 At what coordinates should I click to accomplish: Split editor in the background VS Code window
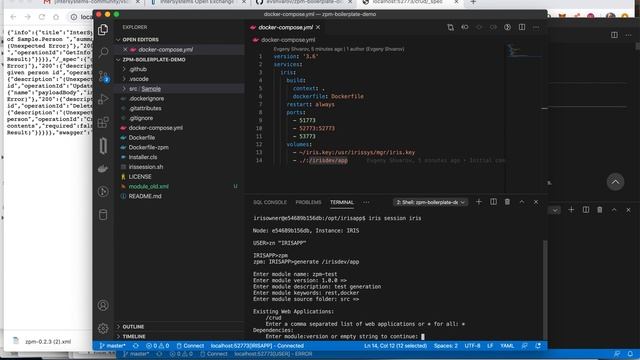(x=614, y=35)
